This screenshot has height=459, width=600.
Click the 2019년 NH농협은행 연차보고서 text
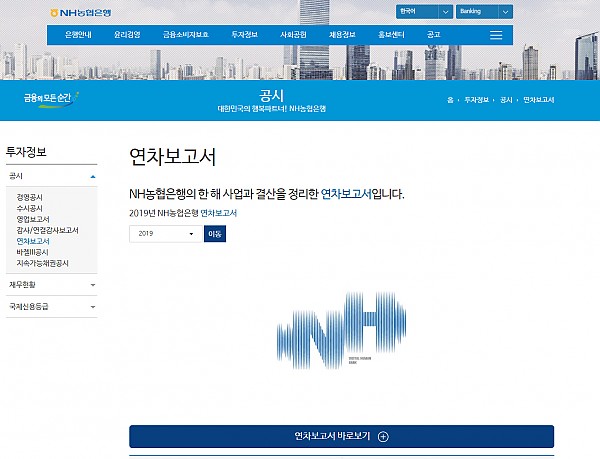[183, 213]
